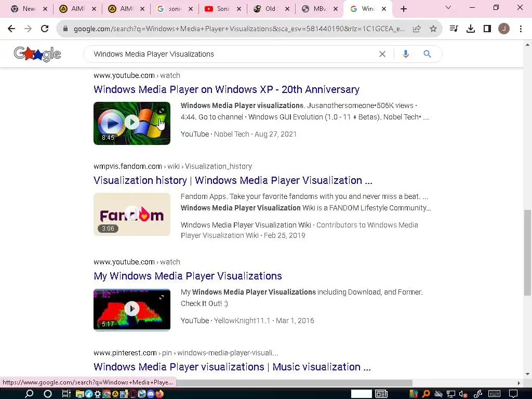Submit search with magnifier icon
The height and width of the screenshot is (399, 532).
coord(427,54)
